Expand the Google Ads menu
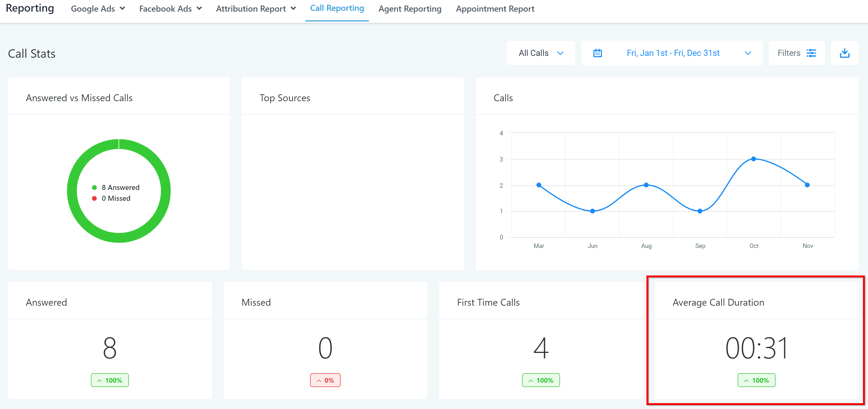The image size is (868, 409). 98,9
